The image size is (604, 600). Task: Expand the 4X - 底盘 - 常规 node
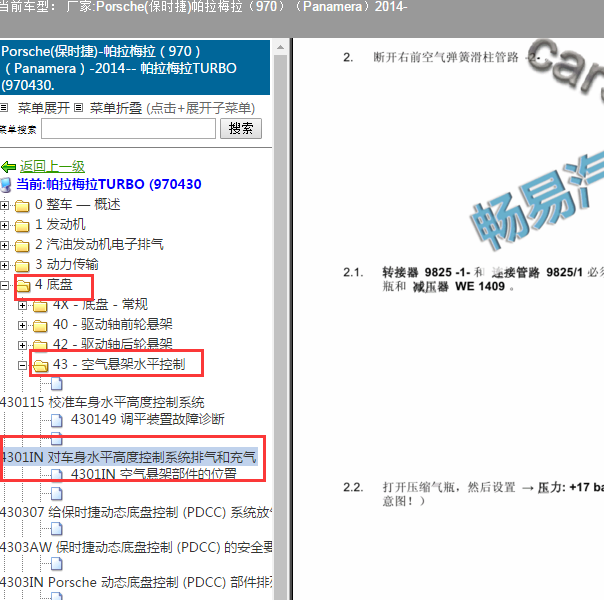click(22, 305)
